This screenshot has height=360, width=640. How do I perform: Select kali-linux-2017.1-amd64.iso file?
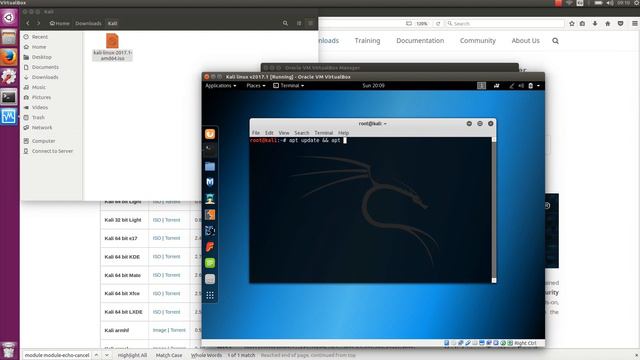(x=112, y=47)
